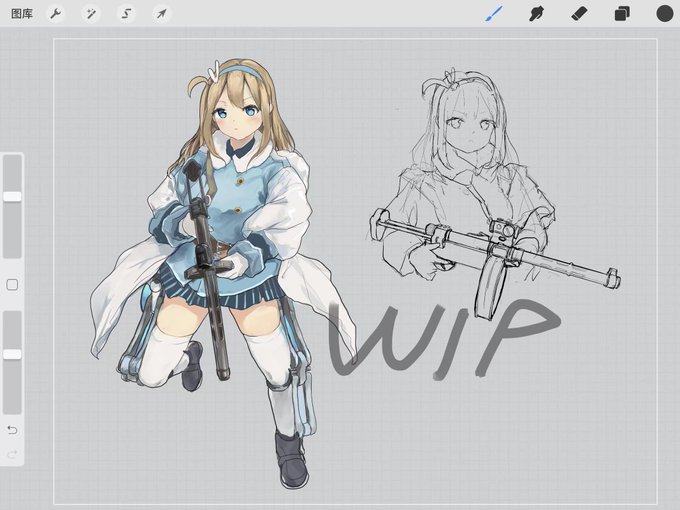
Task: Click the brush size slider handle
Action: pos(12,197)
